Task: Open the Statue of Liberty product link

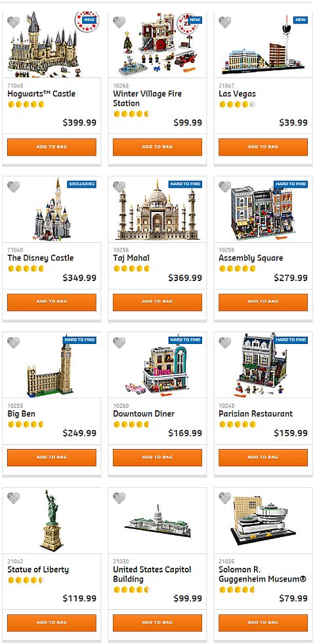Action: point(38,570)
